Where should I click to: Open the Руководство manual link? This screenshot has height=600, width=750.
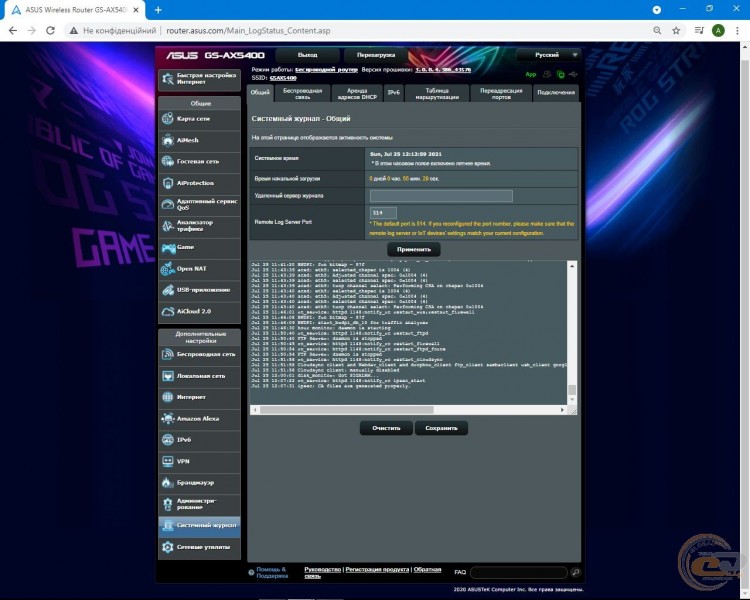323,569
